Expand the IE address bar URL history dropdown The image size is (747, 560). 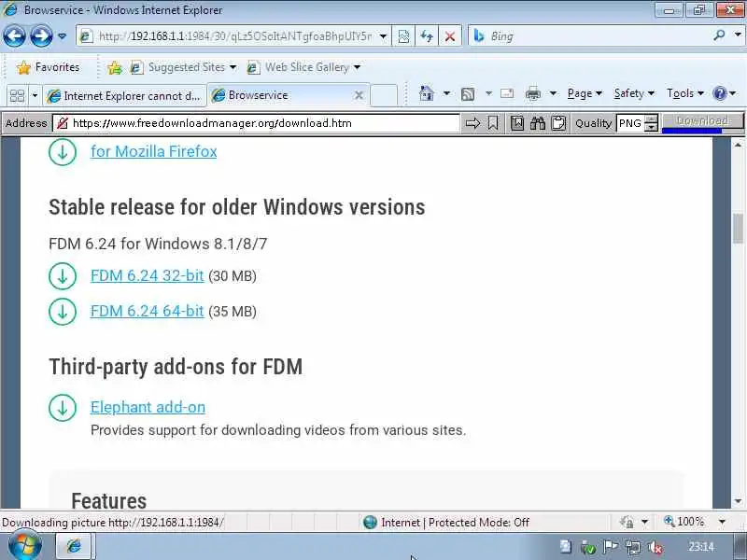[x=383, y=36]
